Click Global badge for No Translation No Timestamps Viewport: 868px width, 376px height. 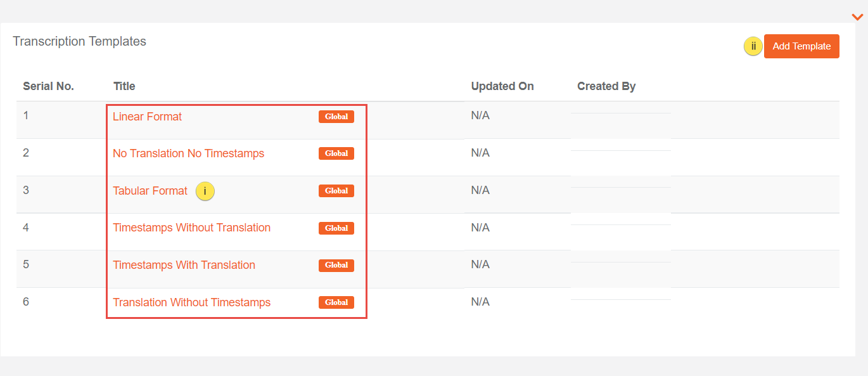[336, 153]
